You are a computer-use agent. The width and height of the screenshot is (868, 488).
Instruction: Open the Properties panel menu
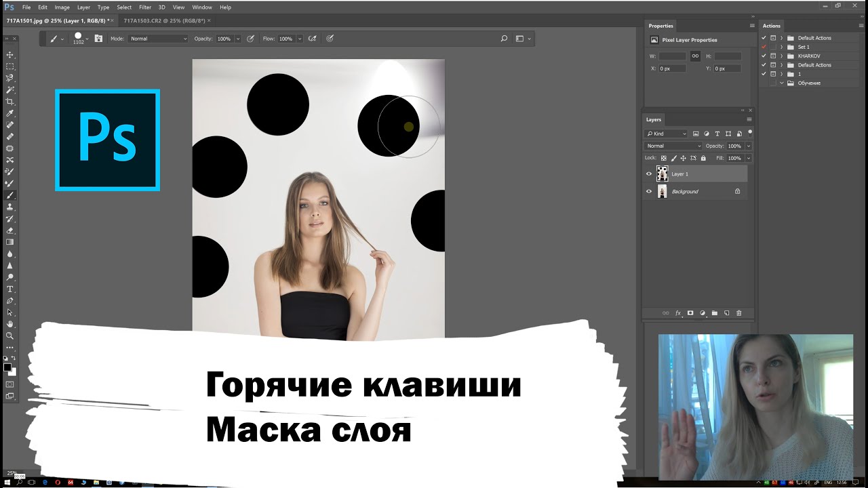[x=752, y=26]
